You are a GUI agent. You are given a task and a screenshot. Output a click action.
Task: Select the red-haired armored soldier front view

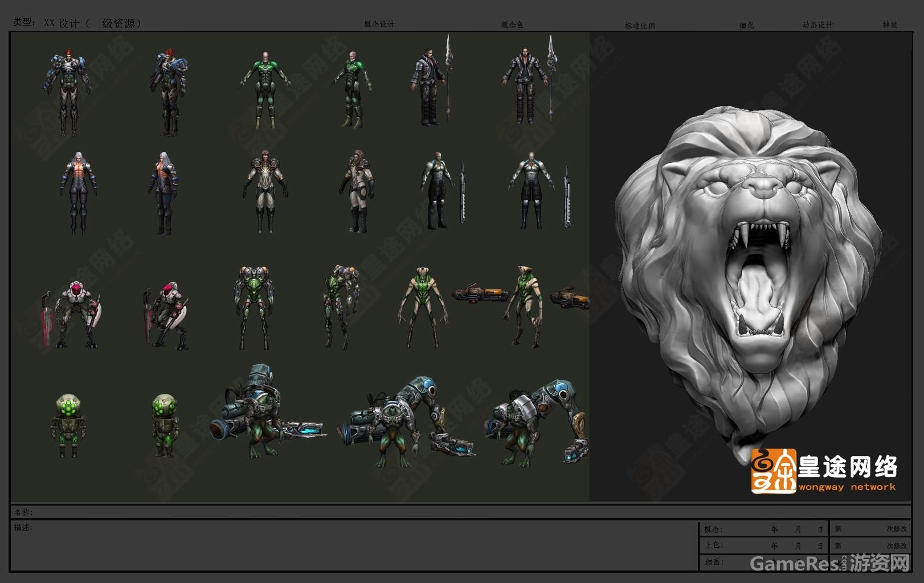(x=68, y=92)
